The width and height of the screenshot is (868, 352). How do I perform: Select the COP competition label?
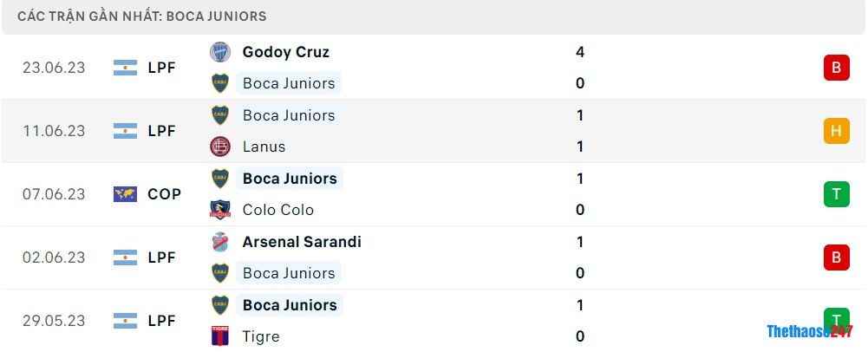pos(164,194)
